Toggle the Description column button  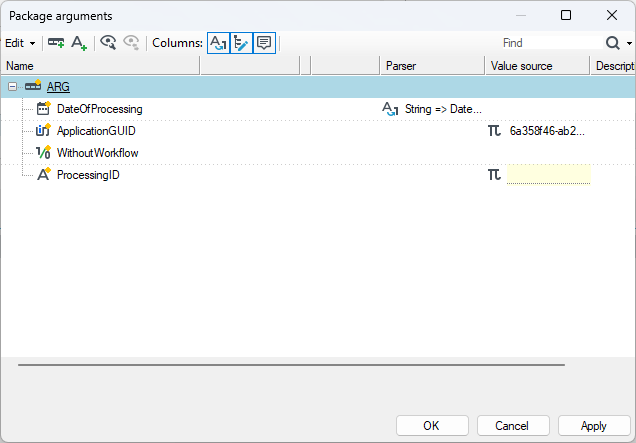[264, 43]
